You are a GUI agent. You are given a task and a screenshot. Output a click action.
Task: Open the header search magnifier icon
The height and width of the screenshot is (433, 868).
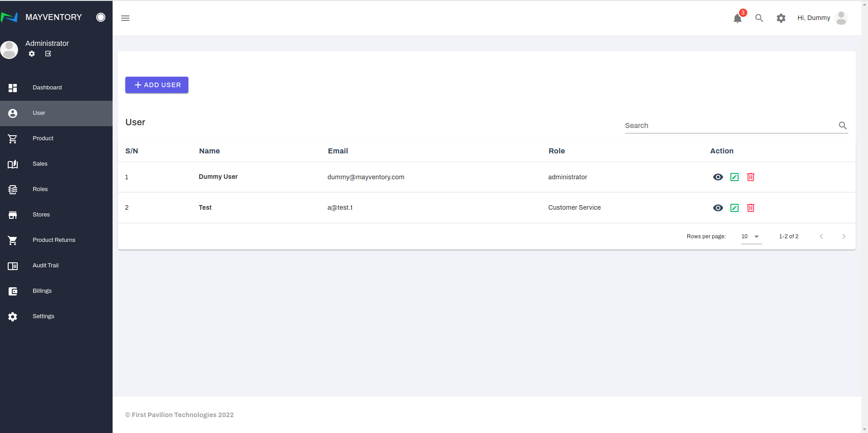[759, 18]
